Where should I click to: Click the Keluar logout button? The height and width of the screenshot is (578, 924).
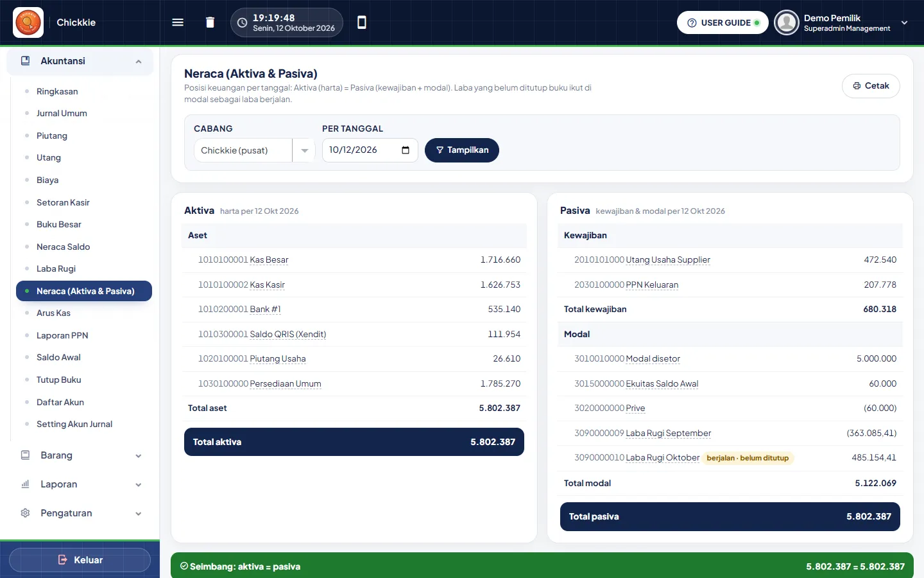click(x=80, y=560)
